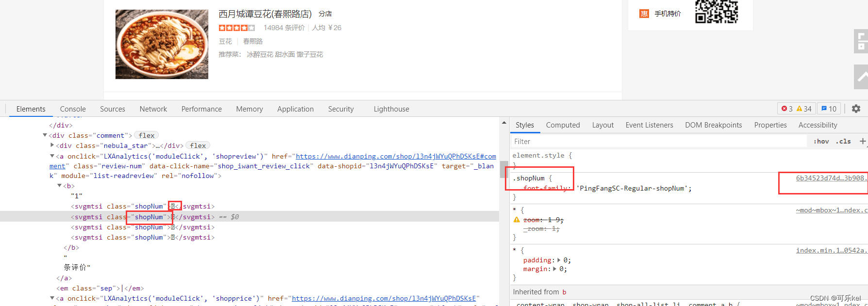Expand the nebula_star div node
Screen dimensions: 868x306
point(52,145)
